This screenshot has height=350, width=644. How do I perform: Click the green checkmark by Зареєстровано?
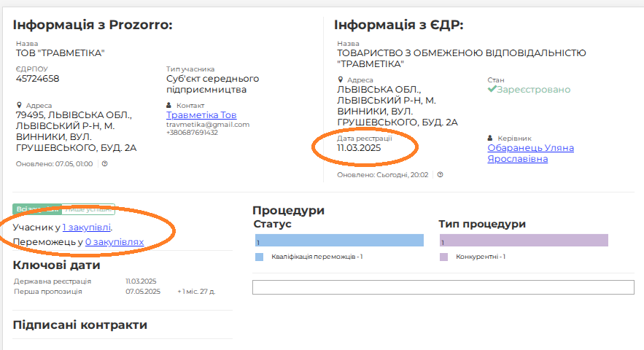coord(492,90)
